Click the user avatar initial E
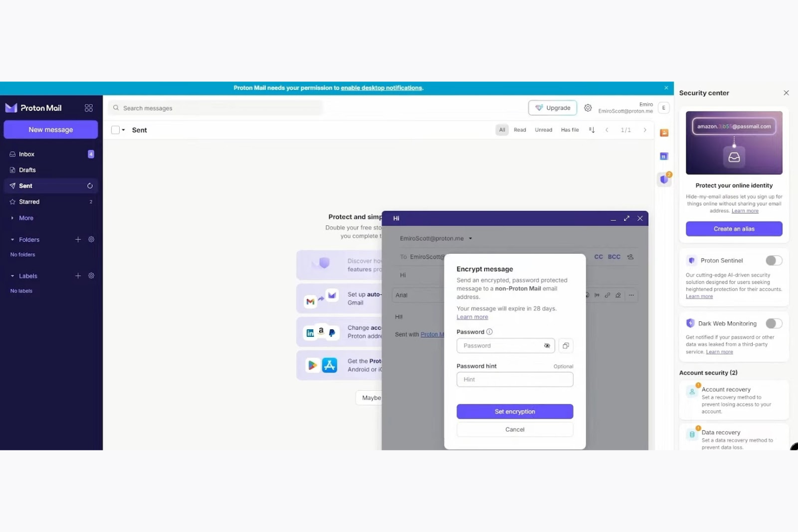Screen dimensions: 798x532 (x=664, y=108)
